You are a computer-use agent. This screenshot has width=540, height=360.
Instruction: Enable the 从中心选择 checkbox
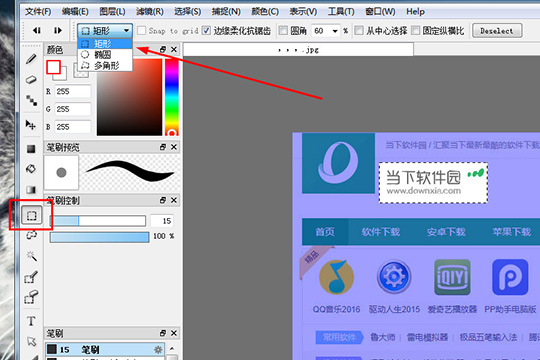tap(359, 31)
